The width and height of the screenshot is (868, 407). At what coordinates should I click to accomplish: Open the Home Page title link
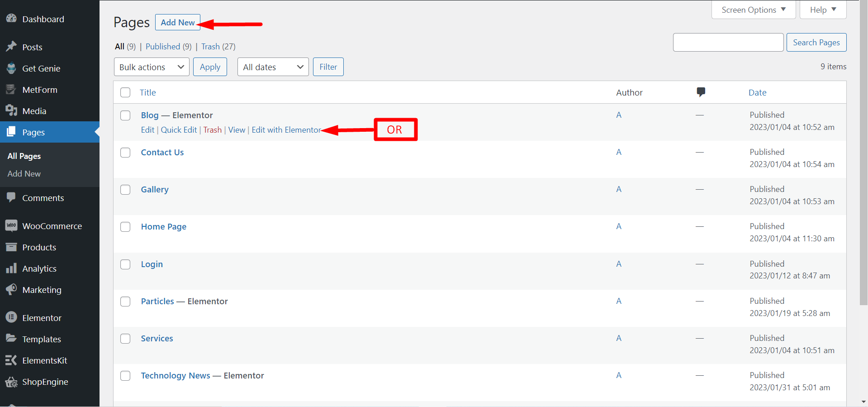[164, 227]
